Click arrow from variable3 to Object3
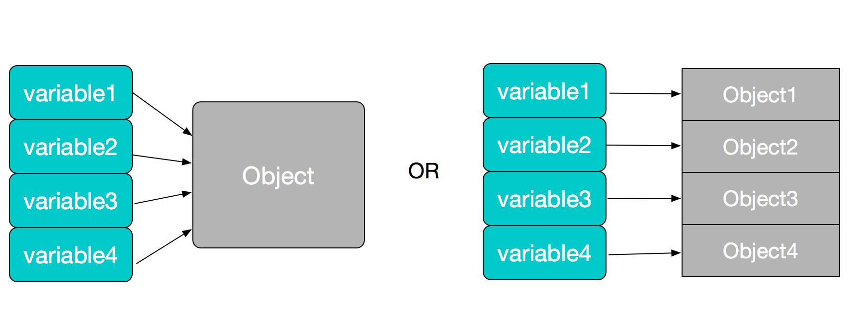 coord(644,198)
